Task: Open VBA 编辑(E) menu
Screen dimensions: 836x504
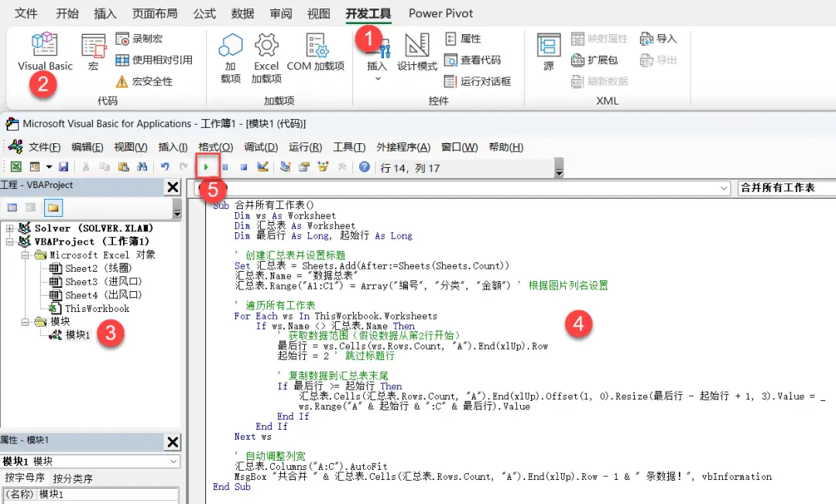Action: coord(87,147)
